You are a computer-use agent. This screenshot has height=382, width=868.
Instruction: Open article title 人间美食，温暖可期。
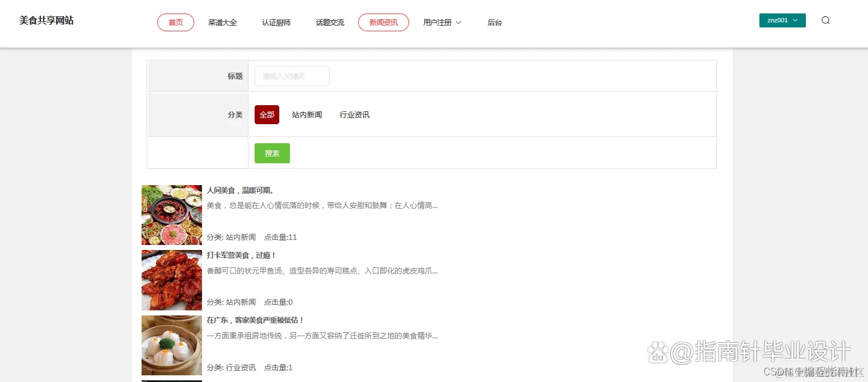click(240, 191)
